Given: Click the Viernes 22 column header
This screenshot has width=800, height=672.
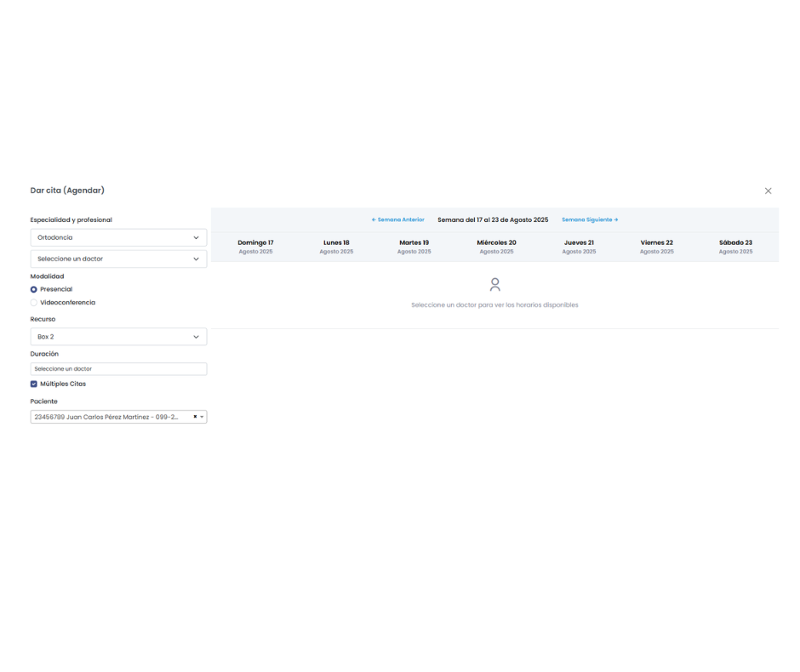Looking at the screenshot, I should click(x=656, y=247).
